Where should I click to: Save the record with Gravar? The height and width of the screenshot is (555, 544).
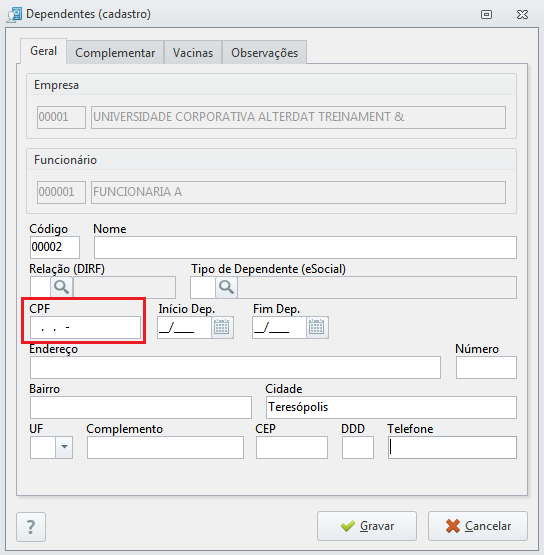pyautogui.click(x=367, y=526)
